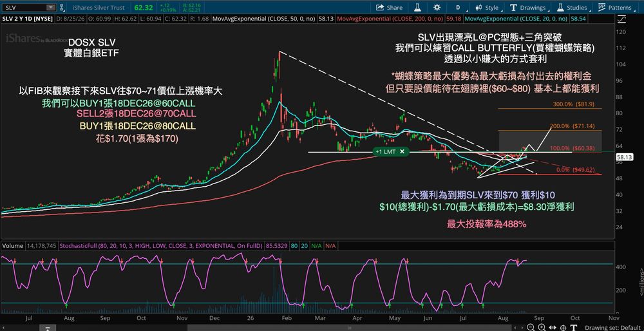
Task: Open the SLV symbol dropdown
Action: 29,7
